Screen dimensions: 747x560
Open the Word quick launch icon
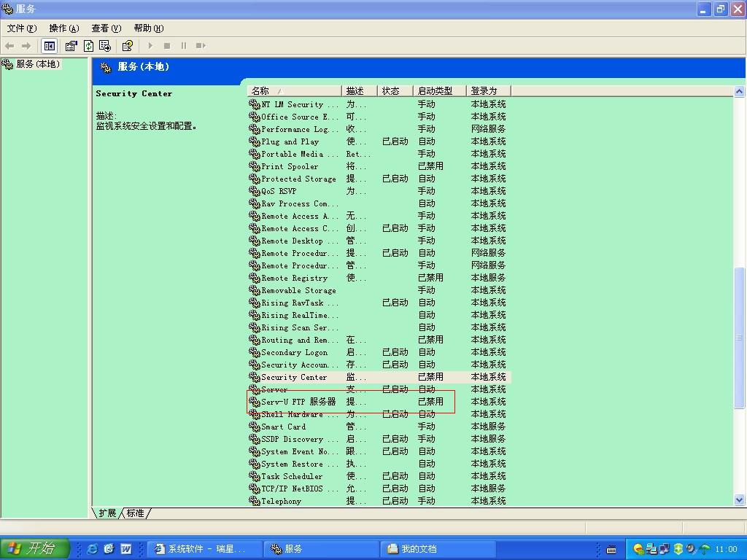coord(125,549)
